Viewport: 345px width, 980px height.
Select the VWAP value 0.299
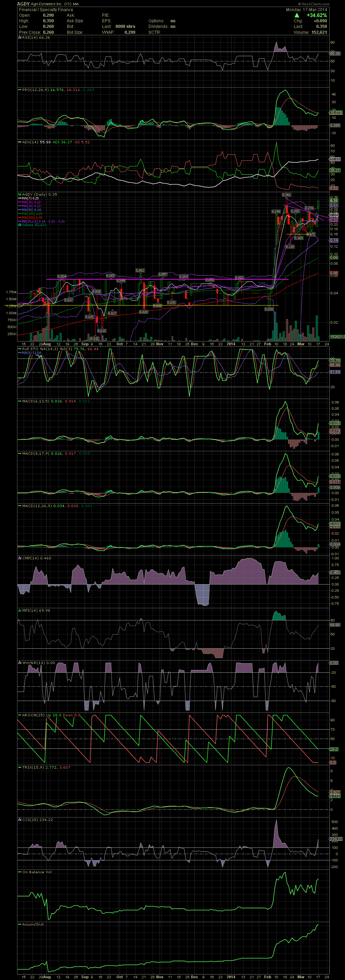[130, 32]
